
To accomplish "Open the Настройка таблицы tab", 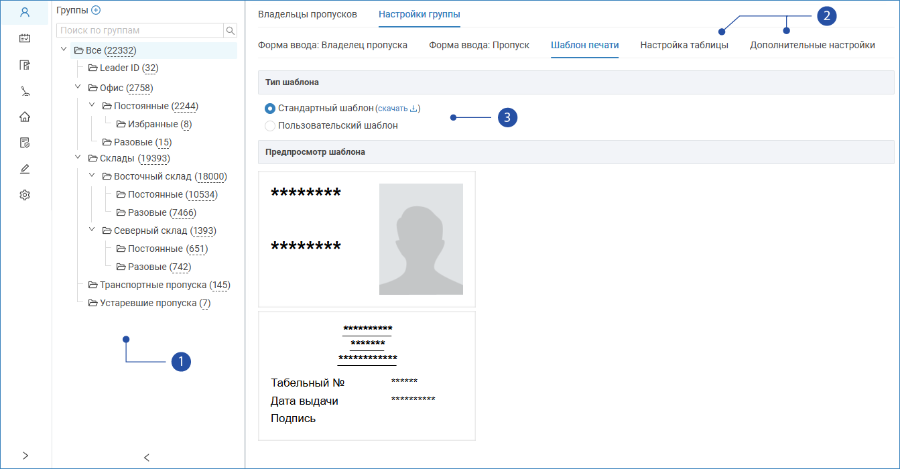I will 684,45.
